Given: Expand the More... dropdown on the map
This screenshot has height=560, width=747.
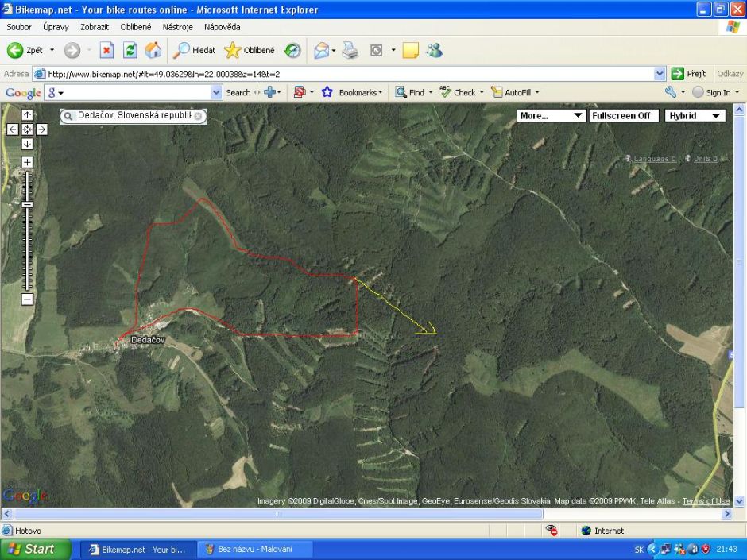Looking at the screenshot, I should point(551,115).
